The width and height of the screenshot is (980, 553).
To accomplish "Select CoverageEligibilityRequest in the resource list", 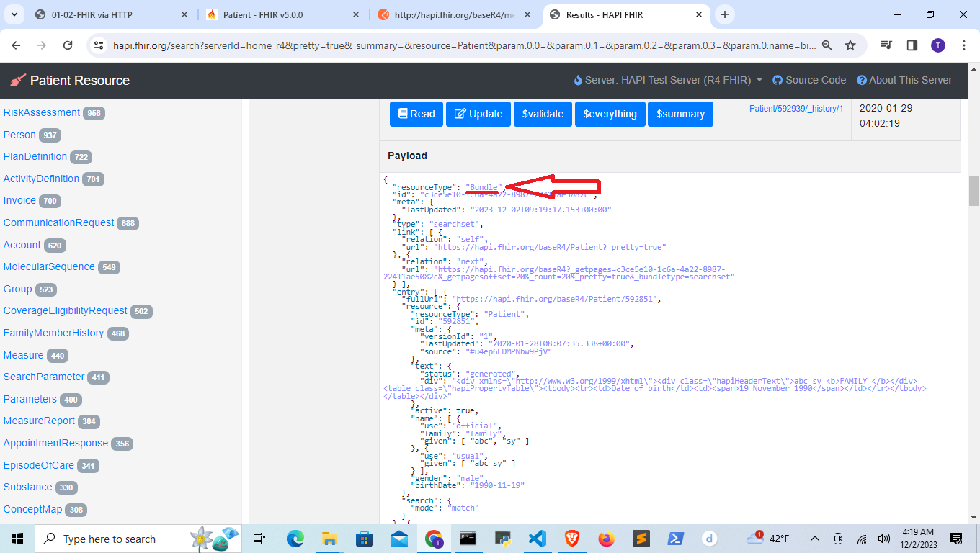I will coord(65,310).
